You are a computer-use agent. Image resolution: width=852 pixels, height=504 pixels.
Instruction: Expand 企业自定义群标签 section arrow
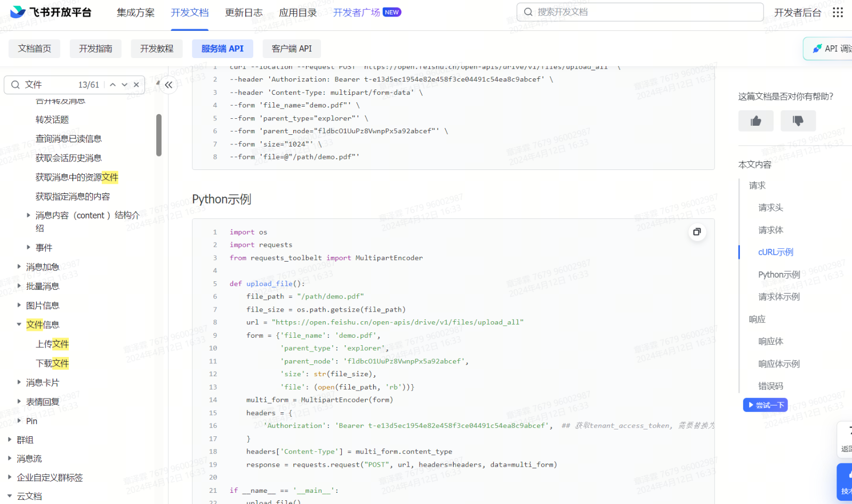(9, 477)
